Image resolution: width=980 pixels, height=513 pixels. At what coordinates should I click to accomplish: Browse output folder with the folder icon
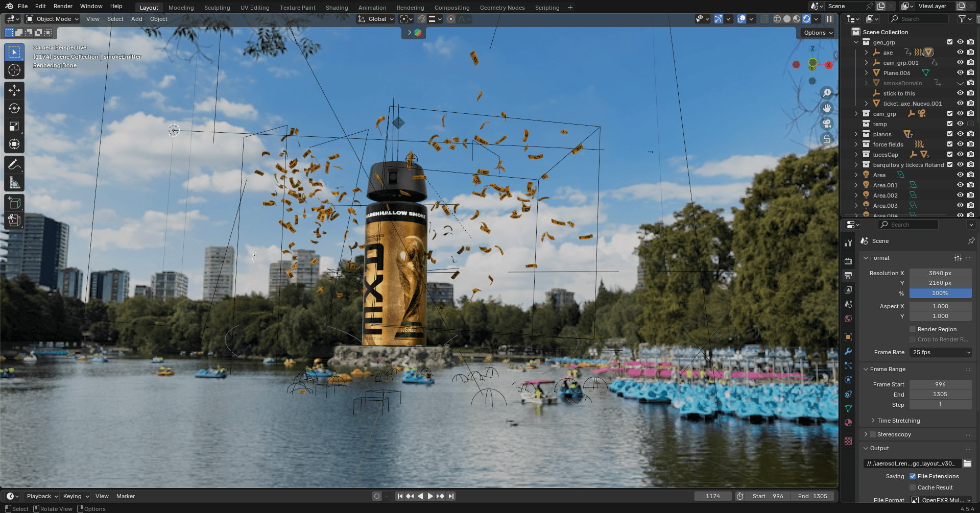[967, 463]
